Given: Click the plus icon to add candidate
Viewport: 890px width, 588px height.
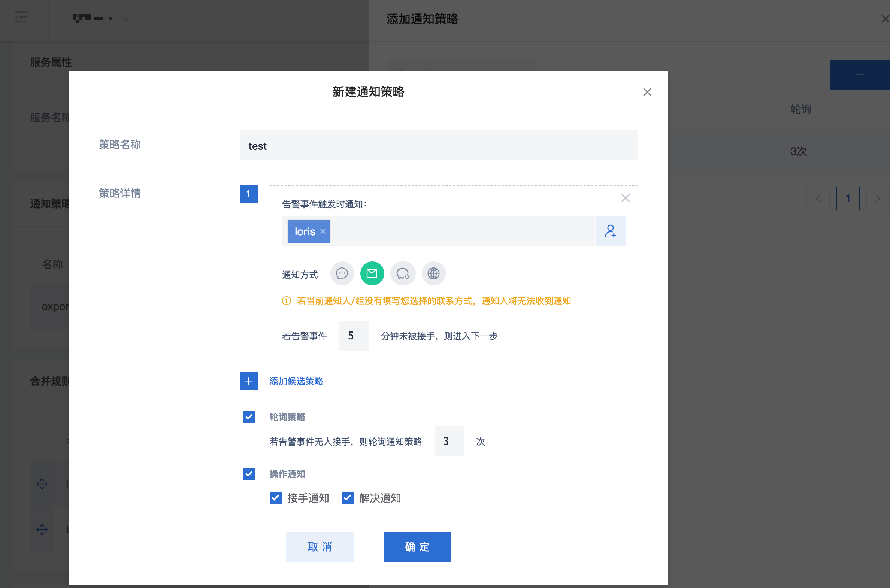Looking at the screenshot, I should click(x=248, y=381).
